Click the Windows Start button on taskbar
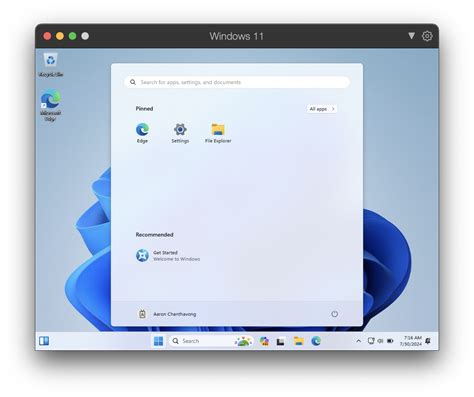 point(158,341)
